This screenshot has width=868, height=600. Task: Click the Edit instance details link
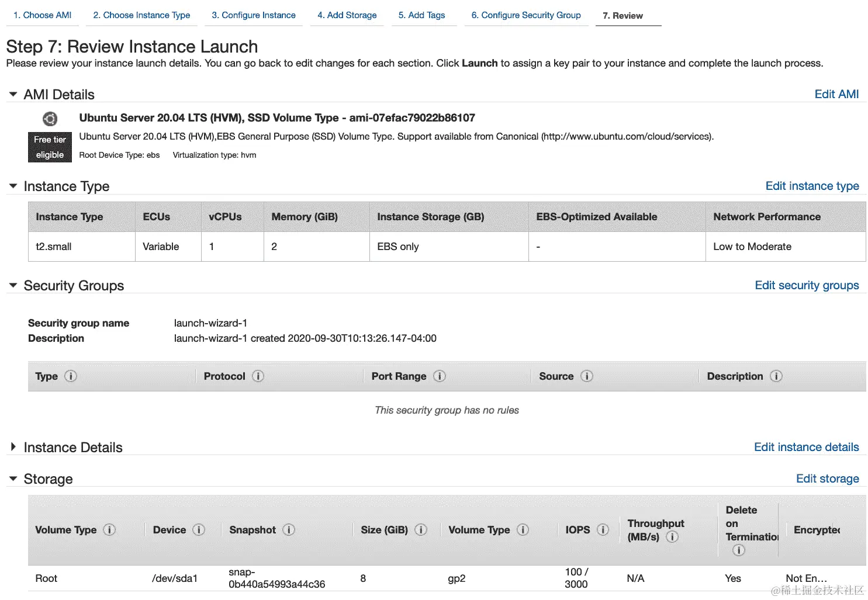[806, 447]
